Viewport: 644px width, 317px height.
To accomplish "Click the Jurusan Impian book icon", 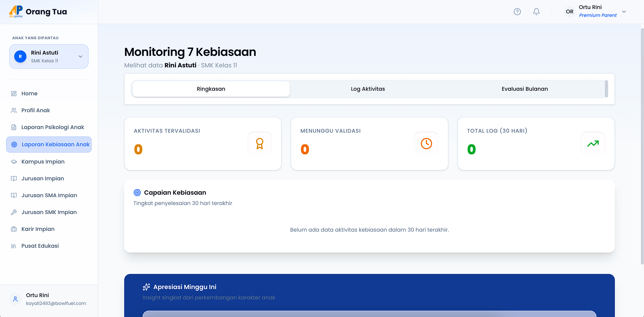I will coord(14,179).
